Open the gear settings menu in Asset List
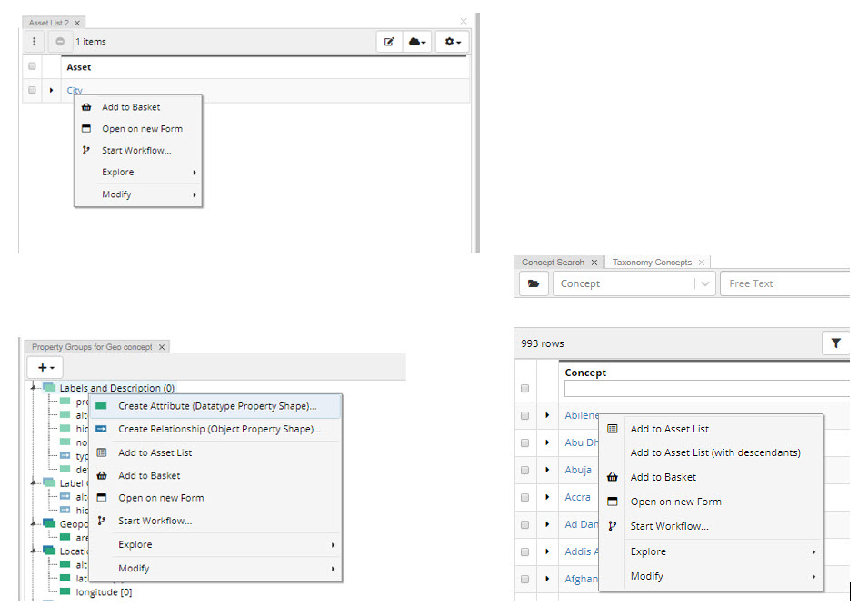868x606 pixels. coord(451,42)
